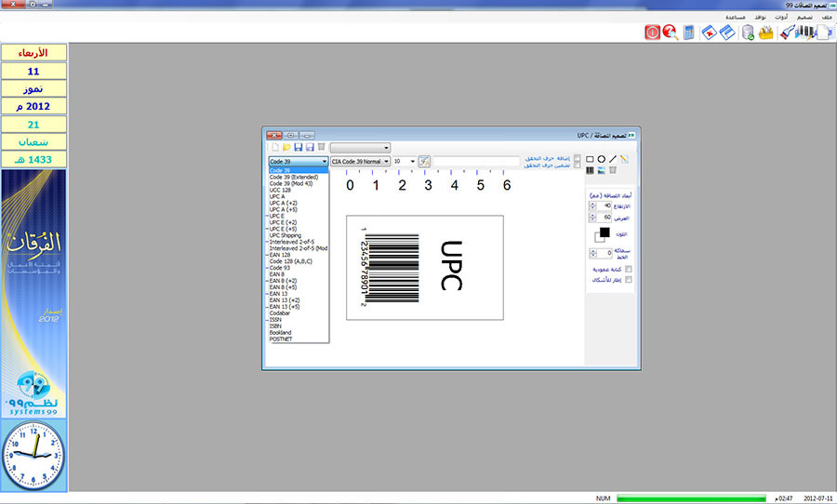Toggle the إضافة حرف التحقق checkbox
The image size is (837, 504).
[577, 159]
